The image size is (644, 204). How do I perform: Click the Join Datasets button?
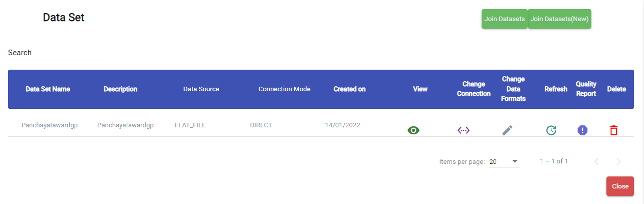pos(504,19)
